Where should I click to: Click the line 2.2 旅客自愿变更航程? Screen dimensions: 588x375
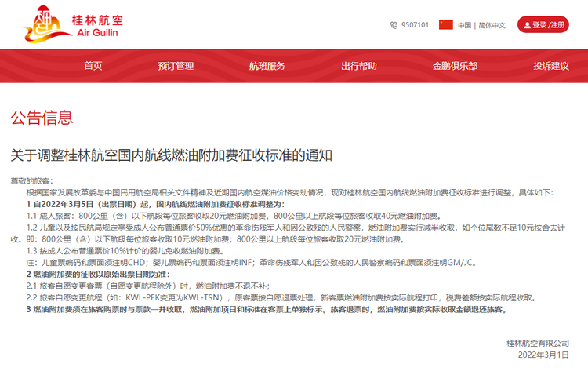pyautogui.click(x=282, y=297)
